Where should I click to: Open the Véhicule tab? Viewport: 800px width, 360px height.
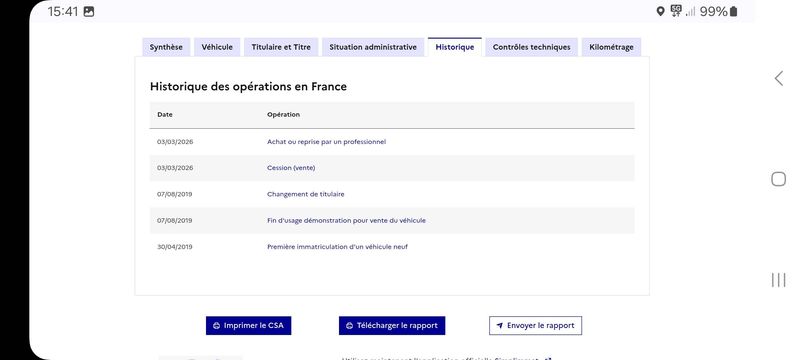(217, 47)
